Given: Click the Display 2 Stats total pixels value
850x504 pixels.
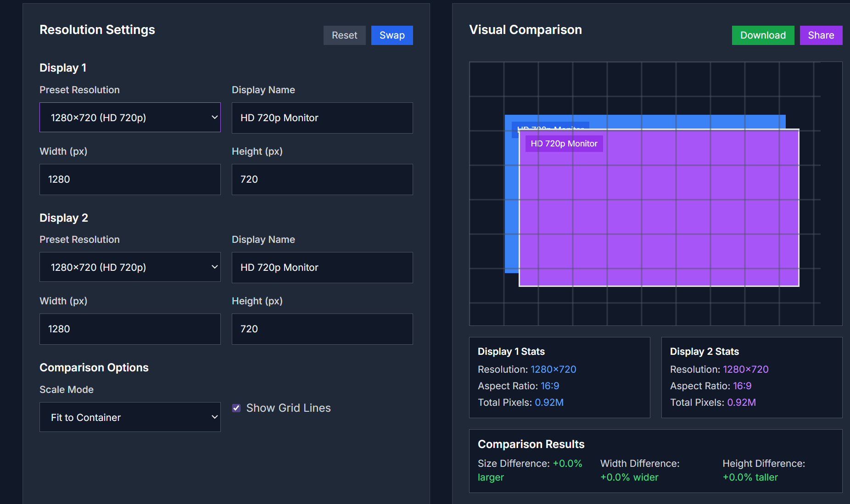Looking at the screenshot, I should tap(741, 403).
